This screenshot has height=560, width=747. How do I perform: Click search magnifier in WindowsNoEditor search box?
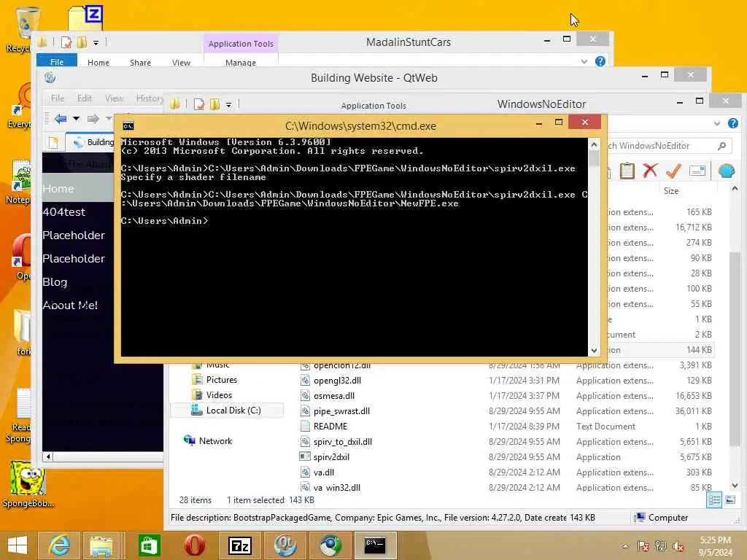(x=721, y=146)
